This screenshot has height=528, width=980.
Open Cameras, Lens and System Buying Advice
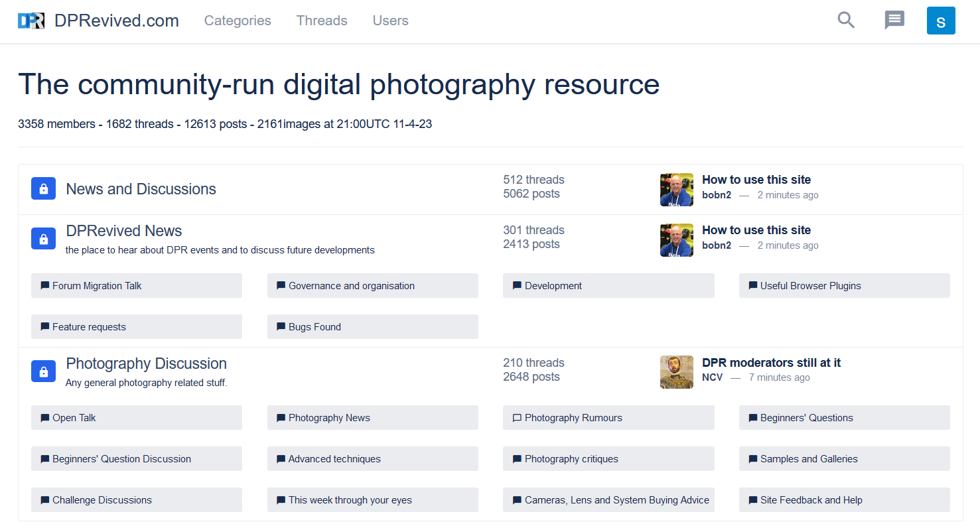point(608,500)
